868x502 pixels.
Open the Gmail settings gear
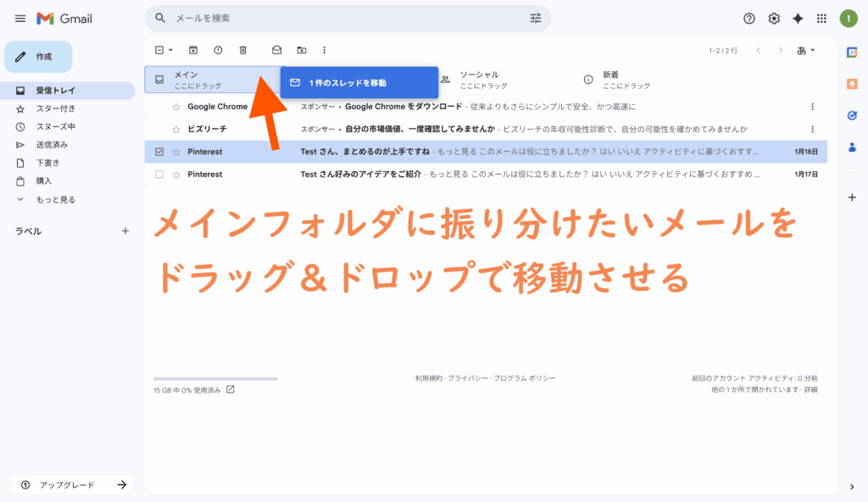click(x=773, y=19)
